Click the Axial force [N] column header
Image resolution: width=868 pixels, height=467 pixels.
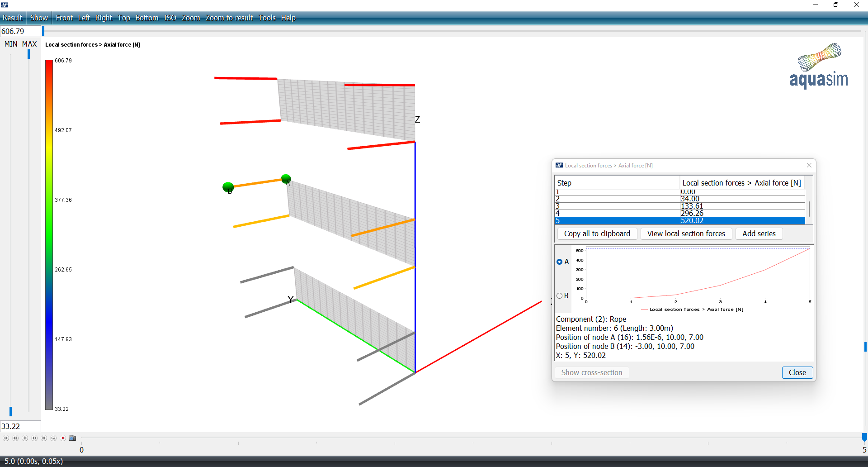742,183
